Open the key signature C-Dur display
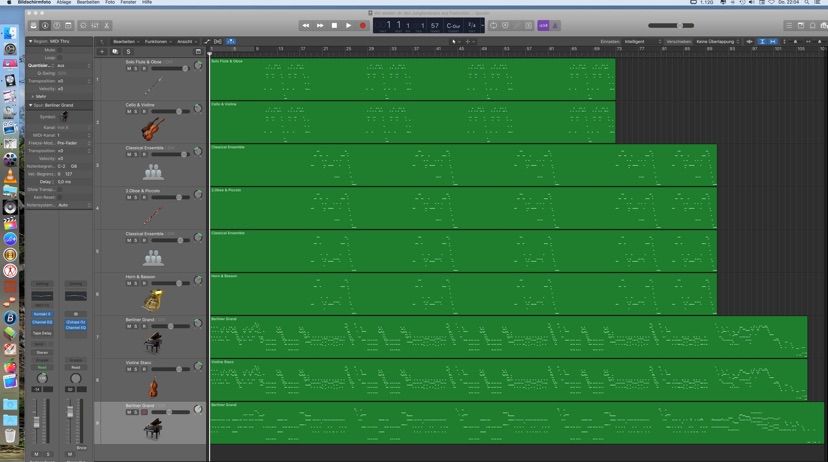This screenshot has height=462, width=828. [x=453, y=25]
